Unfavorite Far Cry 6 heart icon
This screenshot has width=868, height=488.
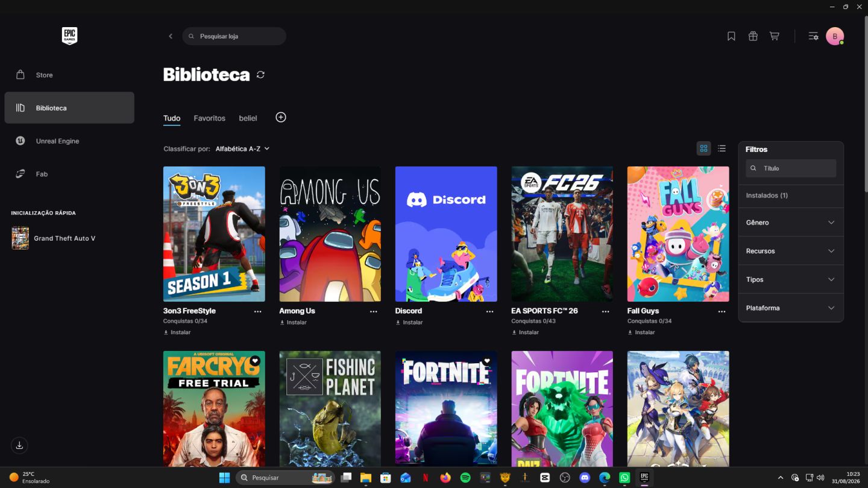point(255,361)
